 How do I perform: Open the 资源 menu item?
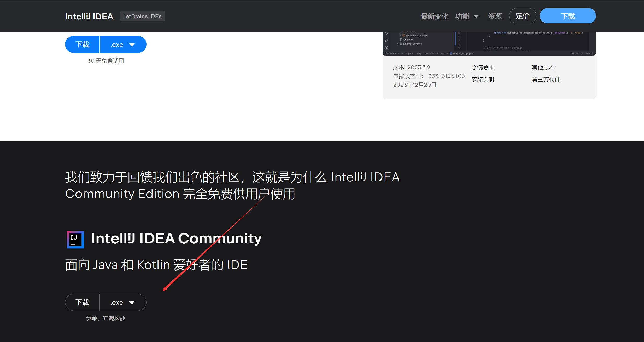click(495, 16)
